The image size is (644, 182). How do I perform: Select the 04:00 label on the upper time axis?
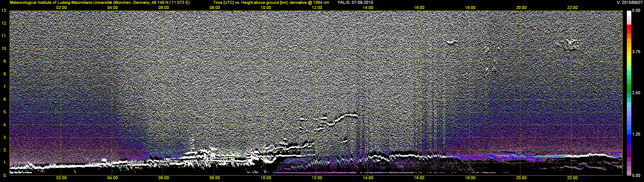pos(112,8)
